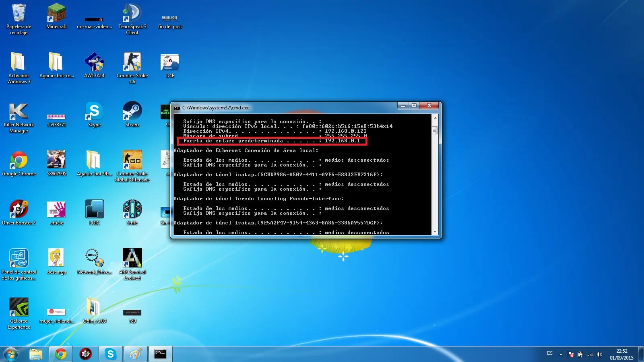Open the Agar.io-bot-m... folder
The height and width of the screenshot is (362, 644).
point(56,65)
